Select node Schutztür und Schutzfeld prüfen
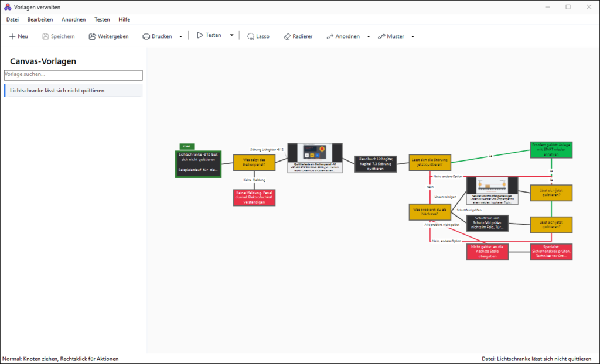The height and width of the screenshot is (364, 600). tap(487, 223)
